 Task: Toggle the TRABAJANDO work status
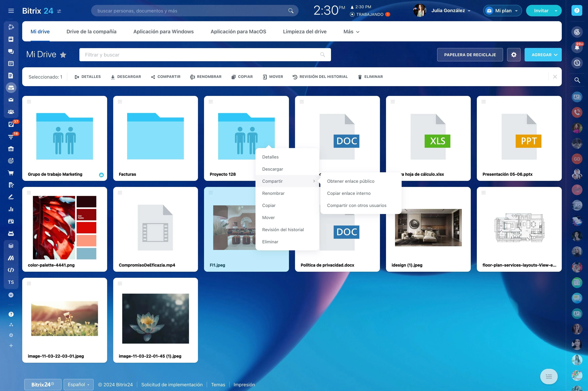tap(370, 14)
